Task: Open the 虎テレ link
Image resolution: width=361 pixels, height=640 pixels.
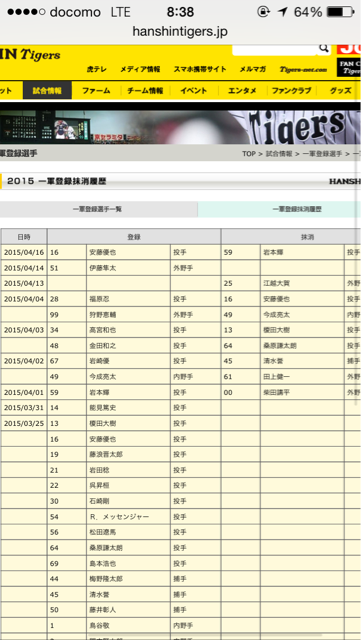Action: tap(97, 69)
